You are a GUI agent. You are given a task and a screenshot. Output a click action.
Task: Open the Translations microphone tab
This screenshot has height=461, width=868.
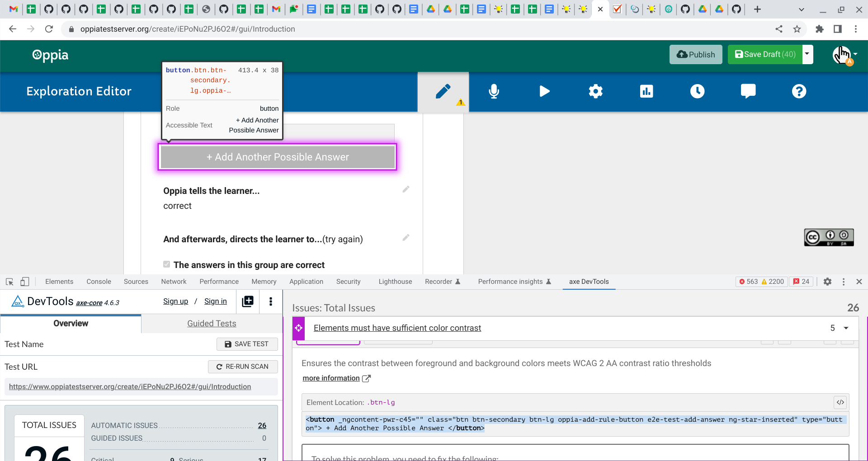pyautogui.click(x=494, y=91)
